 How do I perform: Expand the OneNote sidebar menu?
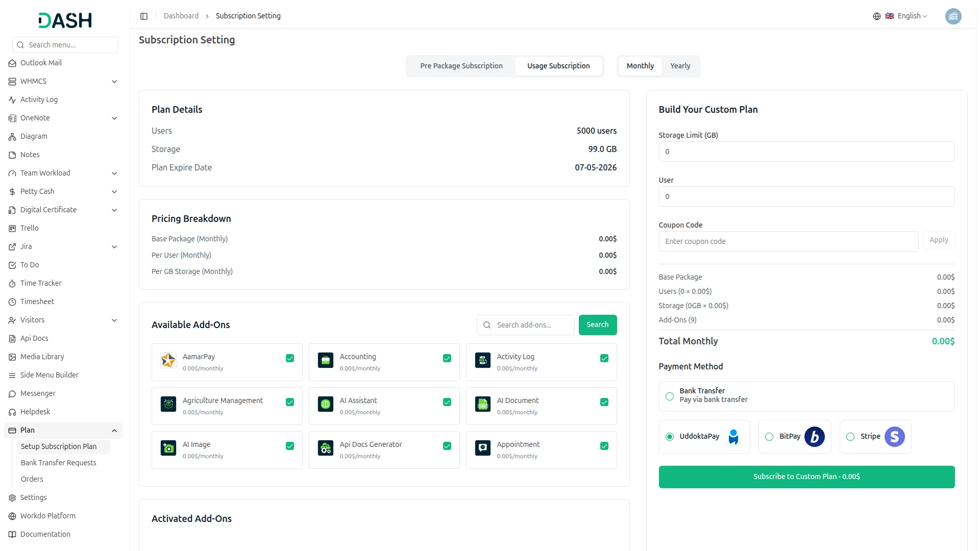[x=63, y=118]
